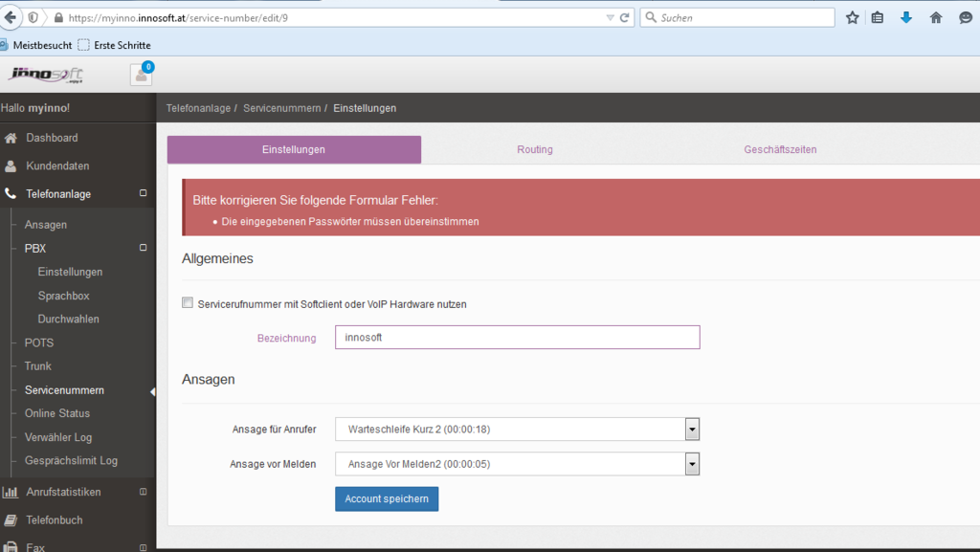Open Verwähler Log in the sidebar
This screenshot has width=980, height=552.
pyautogui.click(x=58, y=437)
